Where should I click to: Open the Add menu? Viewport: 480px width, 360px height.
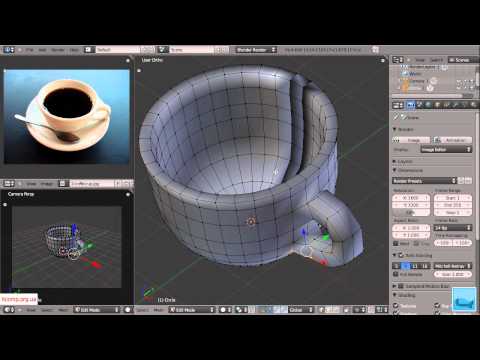click(42, 50)
